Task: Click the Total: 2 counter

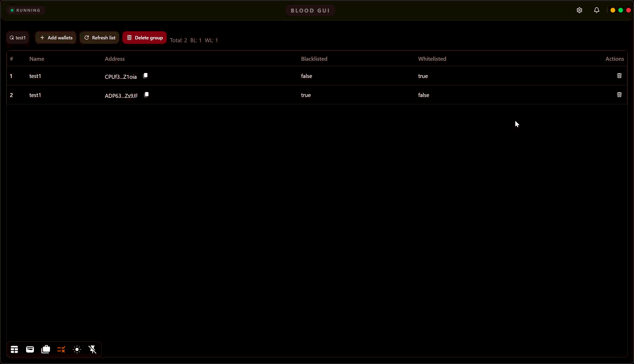Action: pos(178,40)
